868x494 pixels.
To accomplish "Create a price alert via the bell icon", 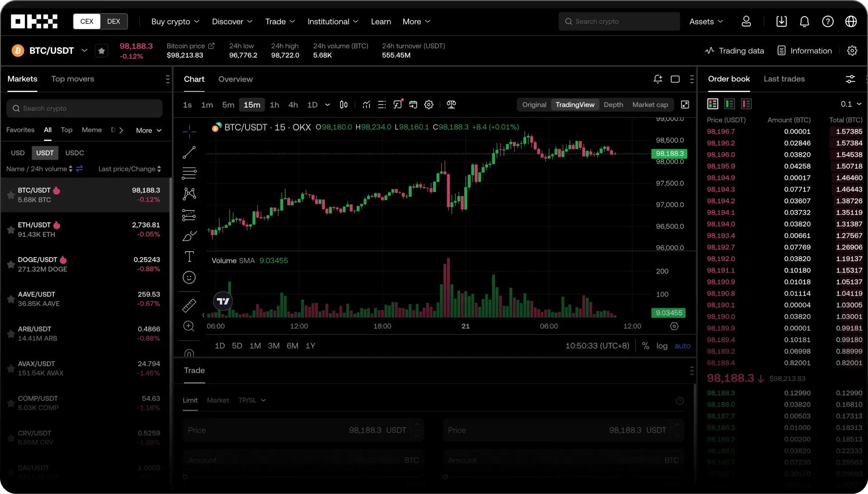I will (x=658, y=79).
